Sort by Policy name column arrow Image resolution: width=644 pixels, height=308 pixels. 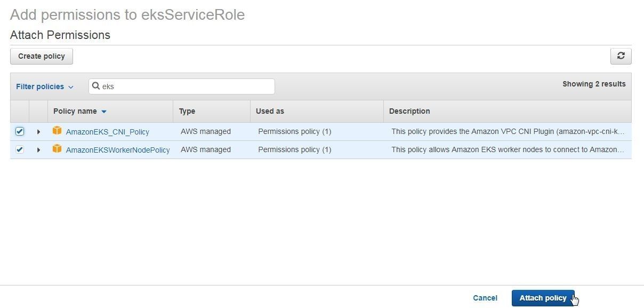click(x=104, y=112)
